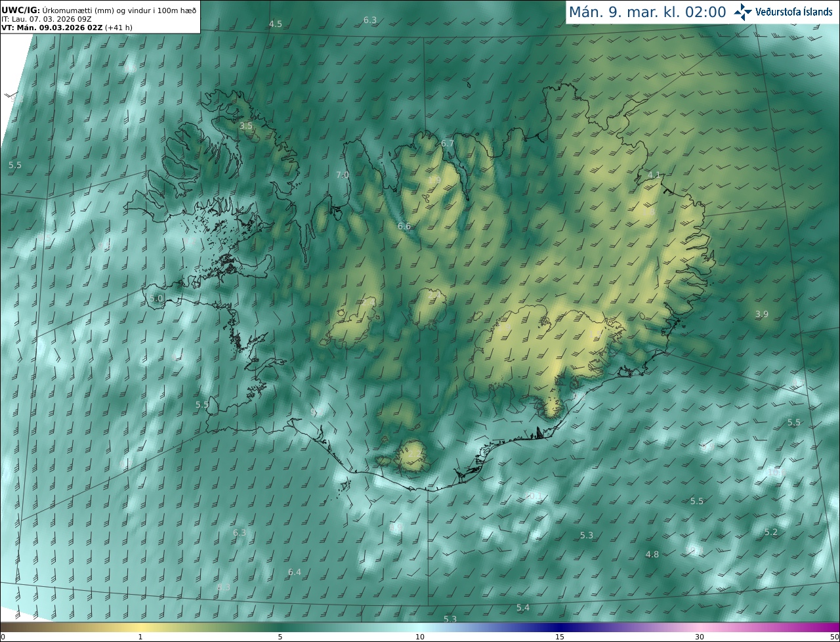Click the 5.0 value near Snæfellsnes
Image resolution: width=840 pixels, height=642 pixels.
click(156, 298)
